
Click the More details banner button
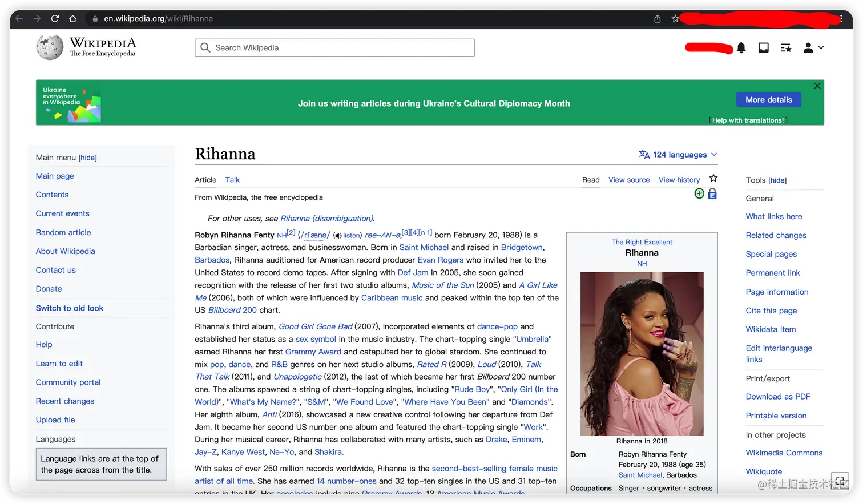pyautogui.click(x=768, y=99)
